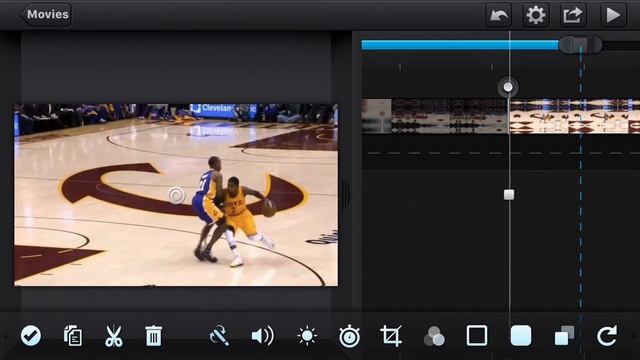This screenshot has width=640, height=360.
Task: Open the color circles filter icon
Action: (434, 336)
